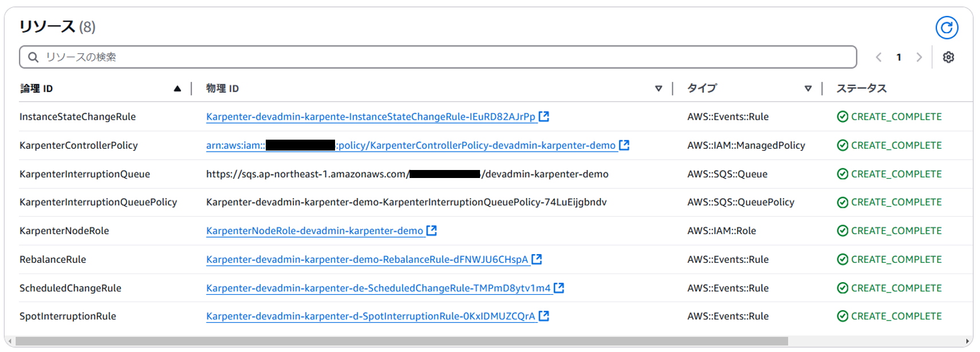Go to next page arrow
The width and height of the screenshot is (980, 352).
[x=919, y=57]
